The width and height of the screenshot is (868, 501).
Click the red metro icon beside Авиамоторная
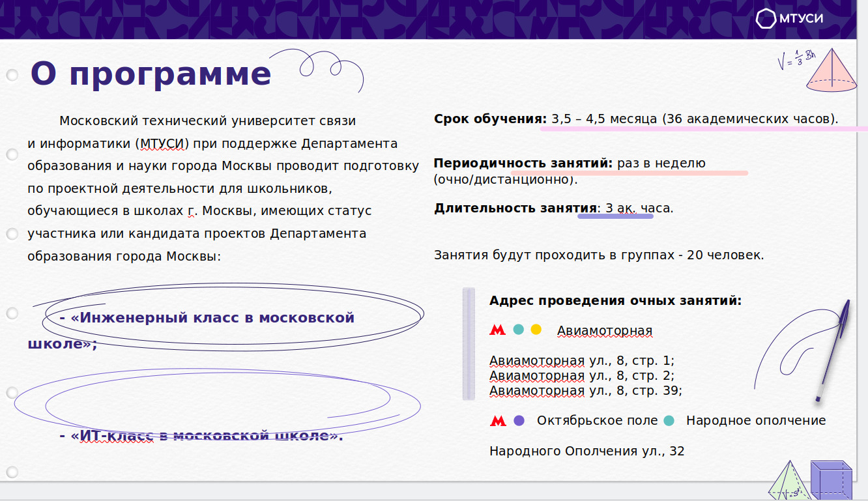(x=497, y=330)
